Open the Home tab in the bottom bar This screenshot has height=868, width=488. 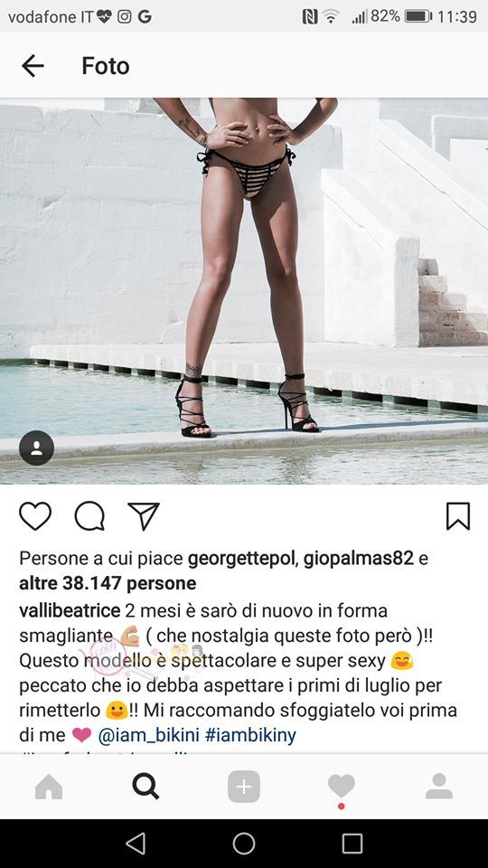coord(49,787)
